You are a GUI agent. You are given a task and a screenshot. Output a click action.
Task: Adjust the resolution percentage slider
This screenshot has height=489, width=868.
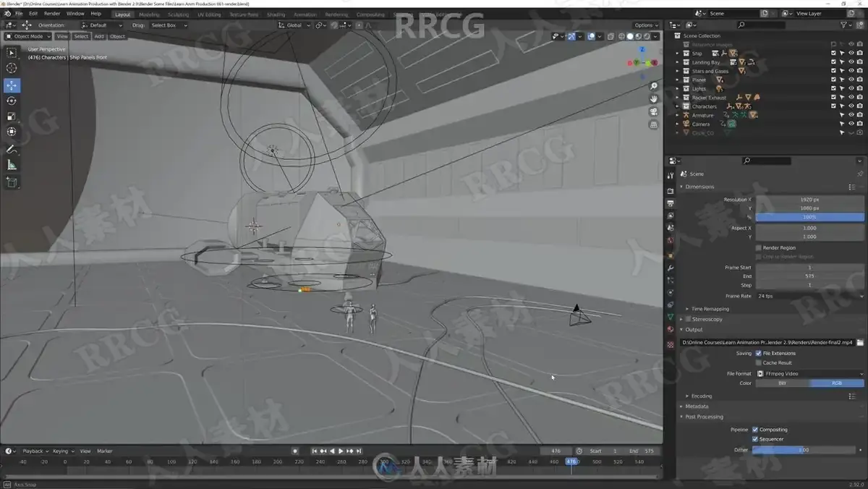[809, 217]
